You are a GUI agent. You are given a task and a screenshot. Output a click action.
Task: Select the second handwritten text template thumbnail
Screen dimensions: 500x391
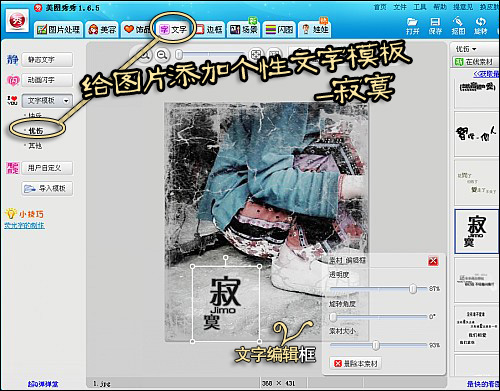(477, 134)
